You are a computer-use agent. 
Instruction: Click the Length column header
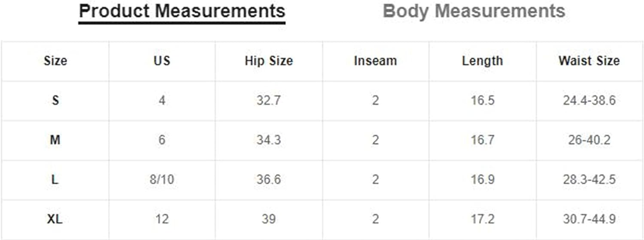482,61
